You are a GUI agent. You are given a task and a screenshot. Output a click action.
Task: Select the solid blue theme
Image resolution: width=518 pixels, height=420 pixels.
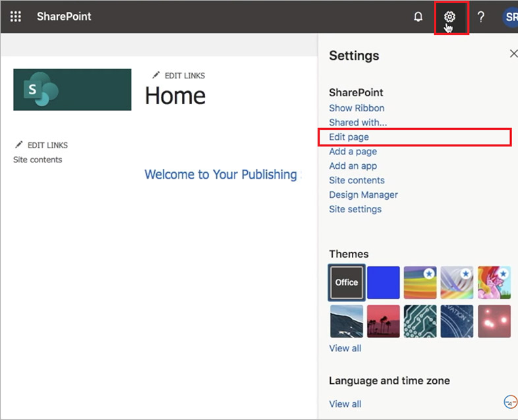pos(383,283)
